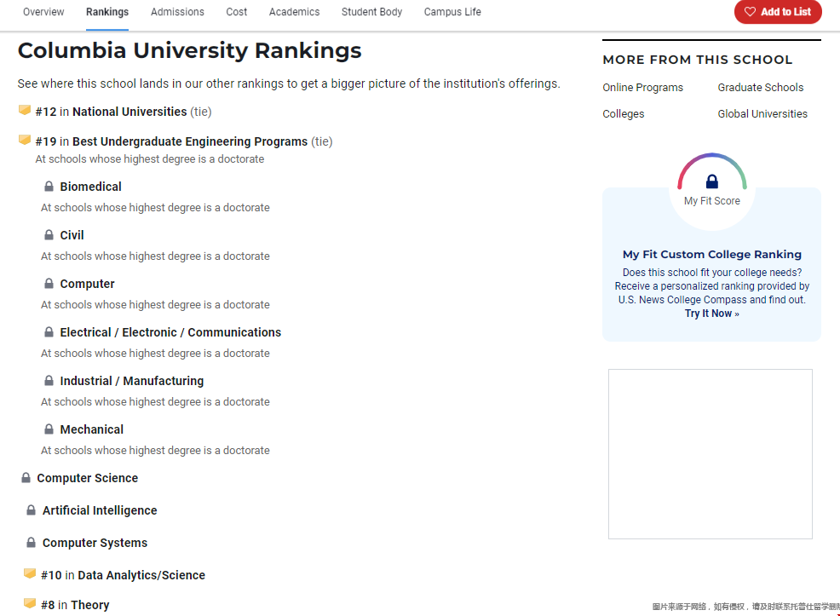Click the badge icon beside Theory
This screenshot has width=840, height=616.
pyautogui.click(x=30, y=604)
